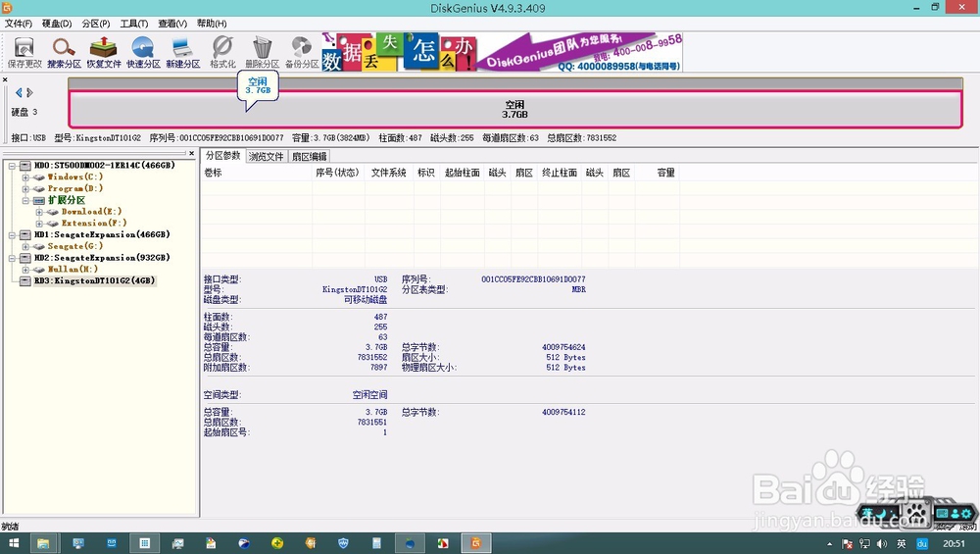Click the total bytes value 4009754624
The width and height of the screenshot is (980, 554).
563,347
